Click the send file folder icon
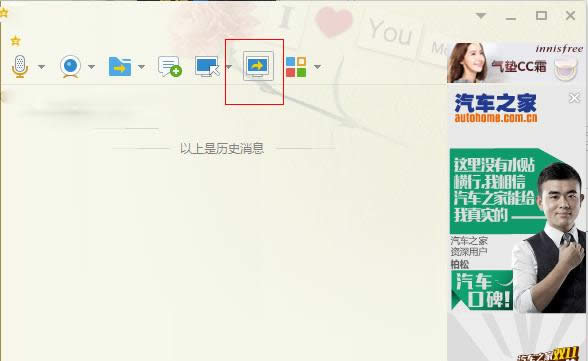Image resolution: width=588 pixels, height=361 pixels. coord(120,67)
